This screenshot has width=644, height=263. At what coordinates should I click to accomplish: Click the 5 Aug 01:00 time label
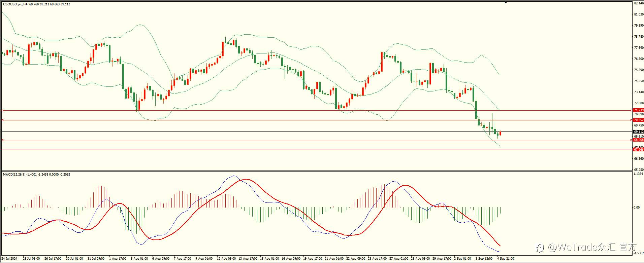click(x=139, y=259)
